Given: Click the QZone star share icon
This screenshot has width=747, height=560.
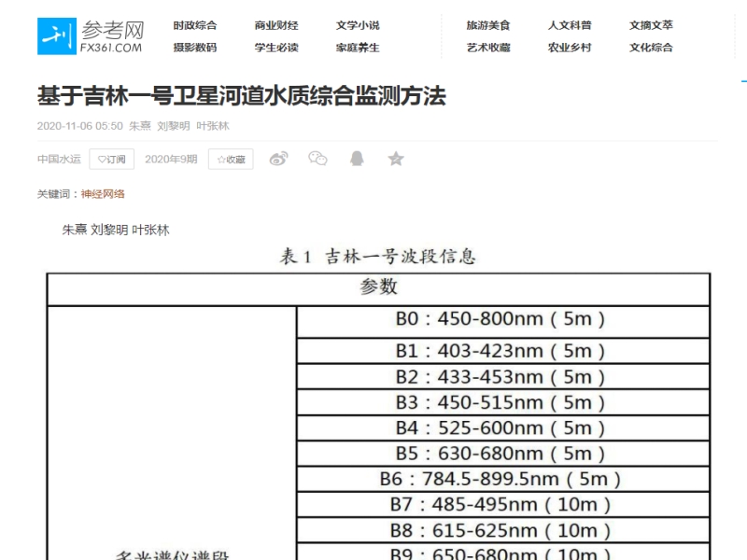Looking at the screenshot, I should pyautogui.click(x=396, y=159).
